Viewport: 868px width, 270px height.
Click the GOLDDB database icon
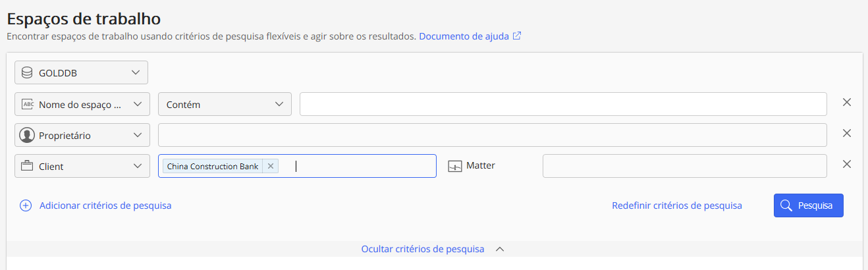[x=27, y=72]
